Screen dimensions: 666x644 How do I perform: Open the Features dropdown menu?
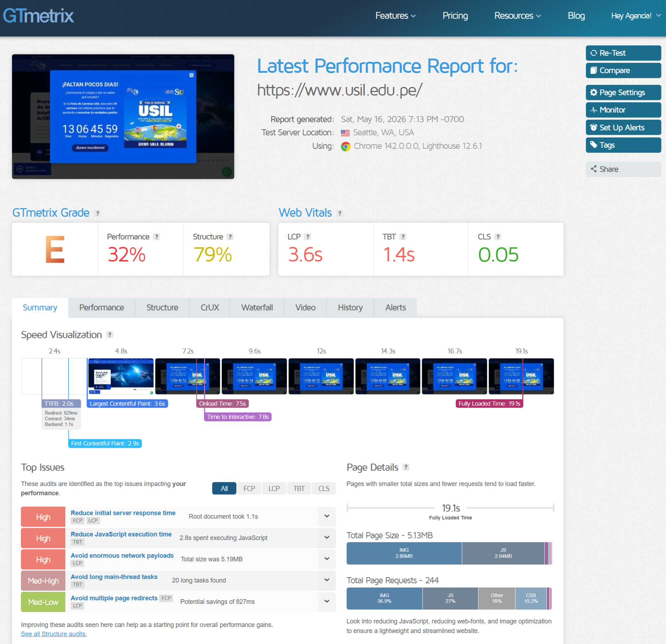tap(395, 16)
